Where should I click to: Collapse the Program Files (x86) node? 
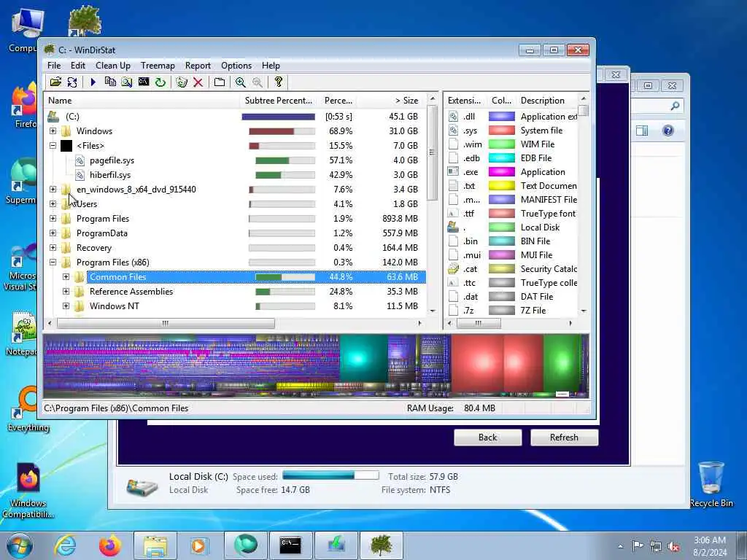click(53, 262)
